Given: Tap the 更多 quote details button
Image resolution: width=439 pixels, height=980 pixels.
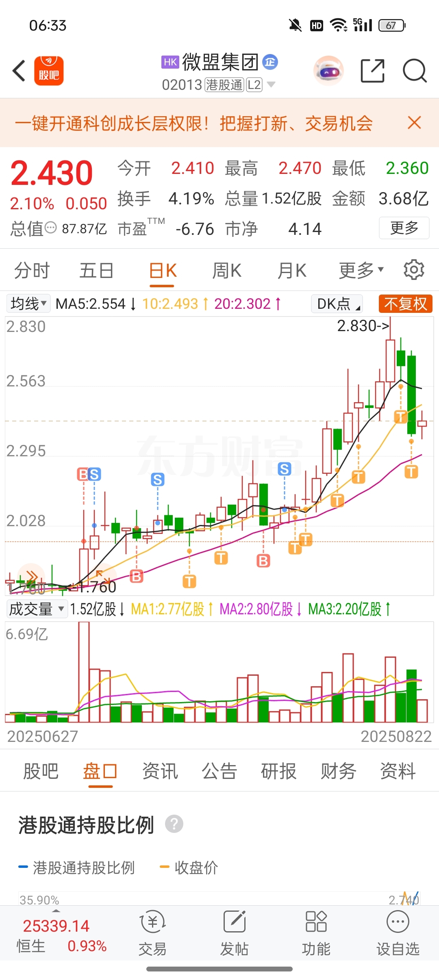Looking at the screenshot, I should pyautogui.click(x=404, y=228).
